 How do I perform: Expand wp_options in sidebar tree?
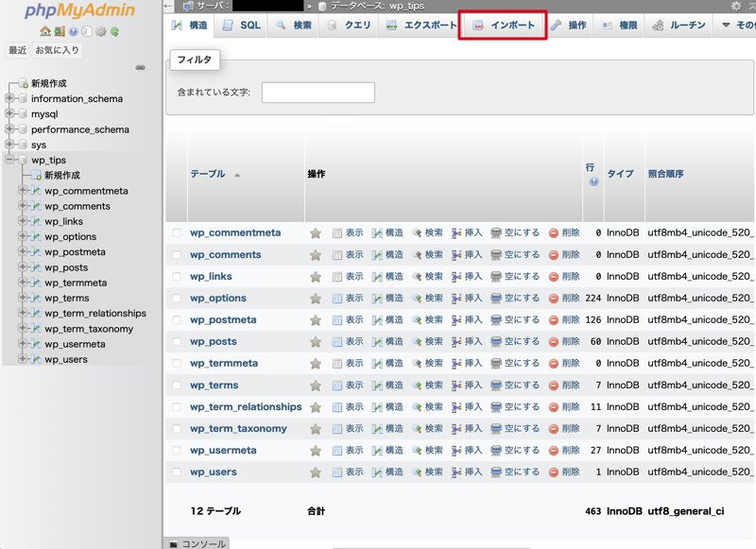(x=22, y=236)
